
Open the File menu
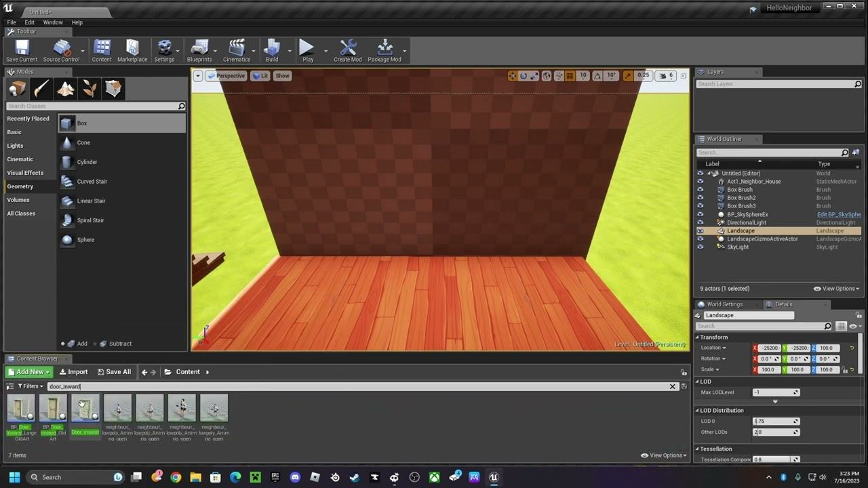(x=12, y=22)
